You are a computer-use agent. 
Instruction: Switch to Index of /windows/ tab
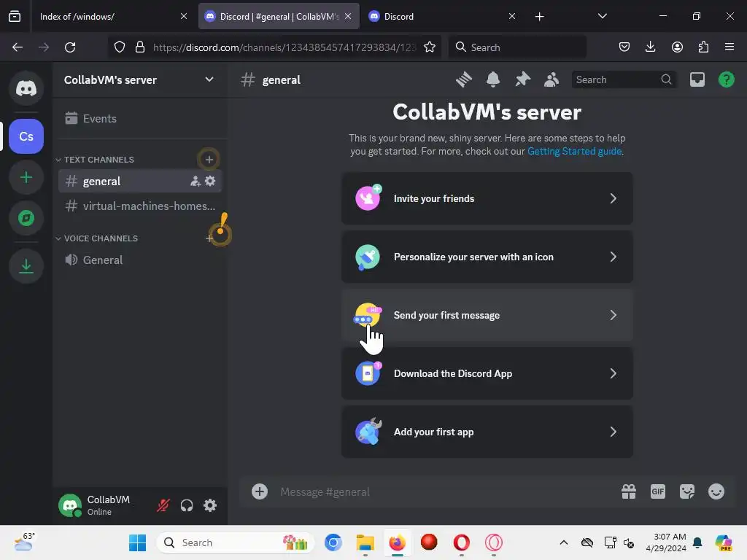click(x=113, y=16)
